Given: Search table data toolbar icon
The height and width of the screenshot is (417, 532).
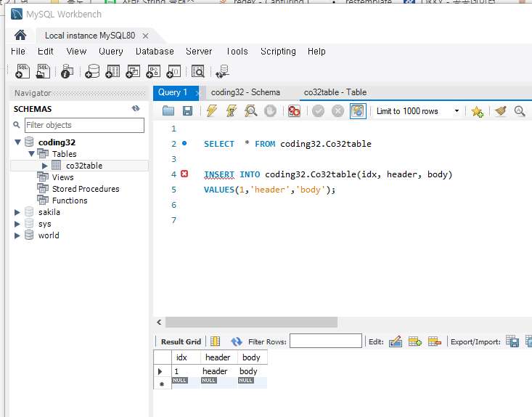Looking at the screenshot, I should click(198, 71).
